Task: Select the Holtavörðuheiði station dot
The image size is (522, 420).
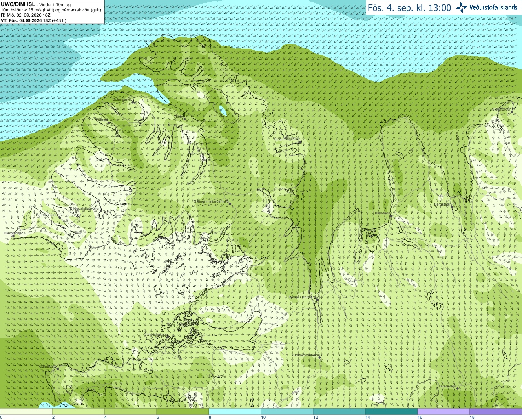Action: point(319,358)
